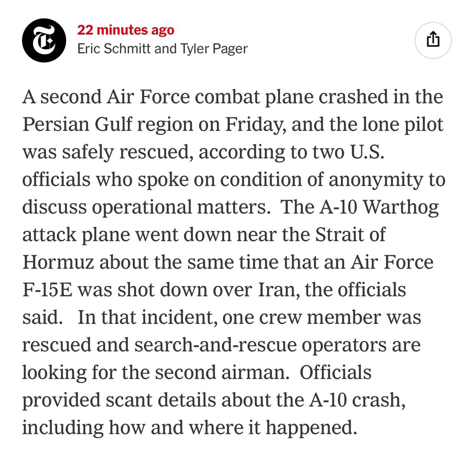Viewport: 474px width, 476px height.
Task: Open the share menu button
Action: 433,40
